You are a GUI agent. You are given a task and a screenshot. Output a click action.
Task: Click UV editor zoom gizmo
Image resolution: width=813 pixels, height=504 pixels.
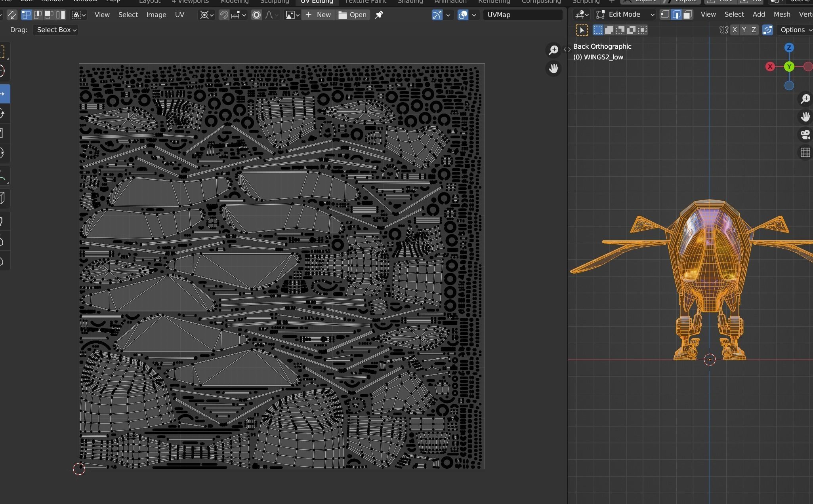[x=553, y=50]
